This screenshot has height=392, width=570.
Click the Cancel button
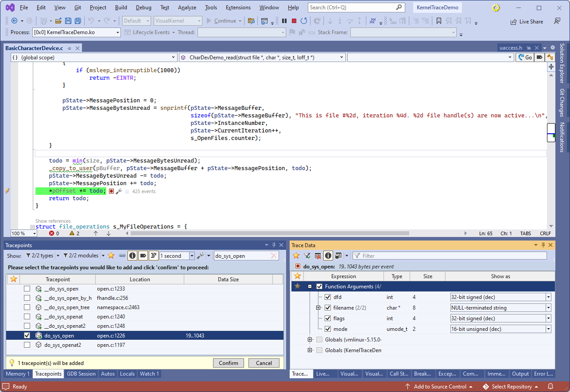pyautogui.click(x=264, y=363)
